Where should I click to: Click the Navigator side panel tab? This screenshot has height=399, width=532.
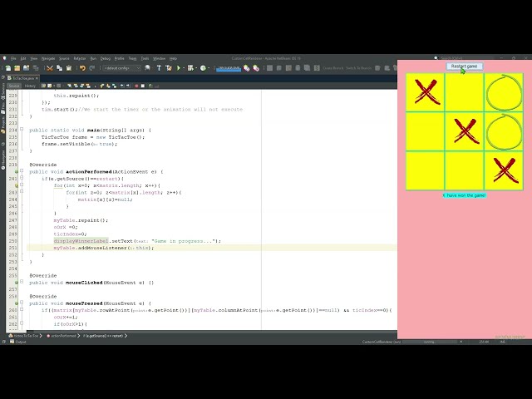(3, 158)
